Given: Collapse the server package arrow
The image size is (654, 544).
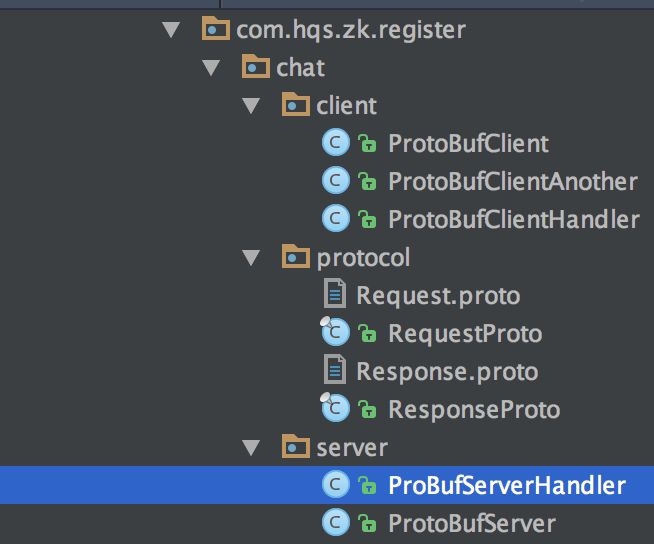Looking at the screenshot, I should 250,447.
